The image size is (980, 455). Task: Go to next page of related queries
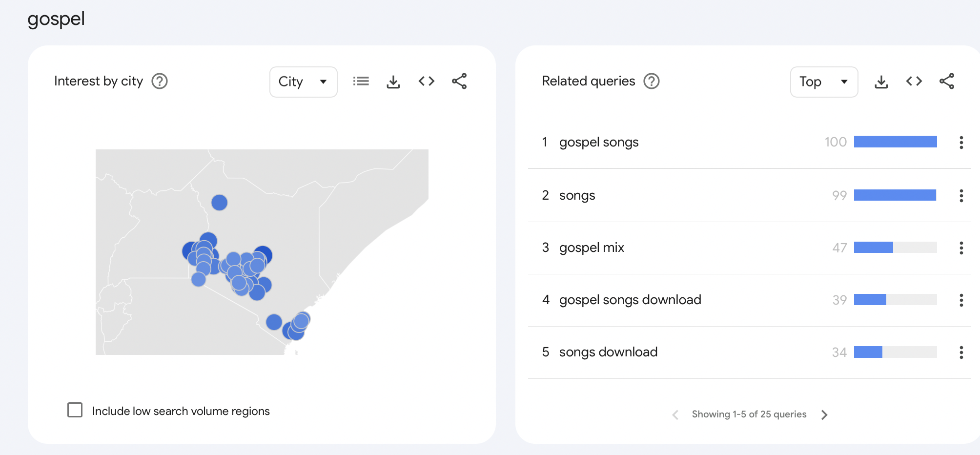824,415
